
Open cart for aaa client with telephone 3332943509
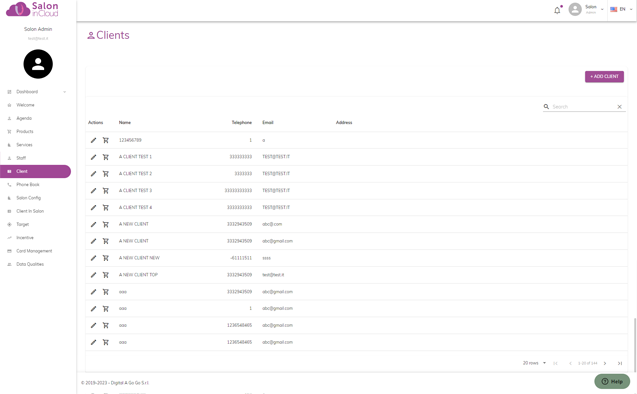[106, 292]
